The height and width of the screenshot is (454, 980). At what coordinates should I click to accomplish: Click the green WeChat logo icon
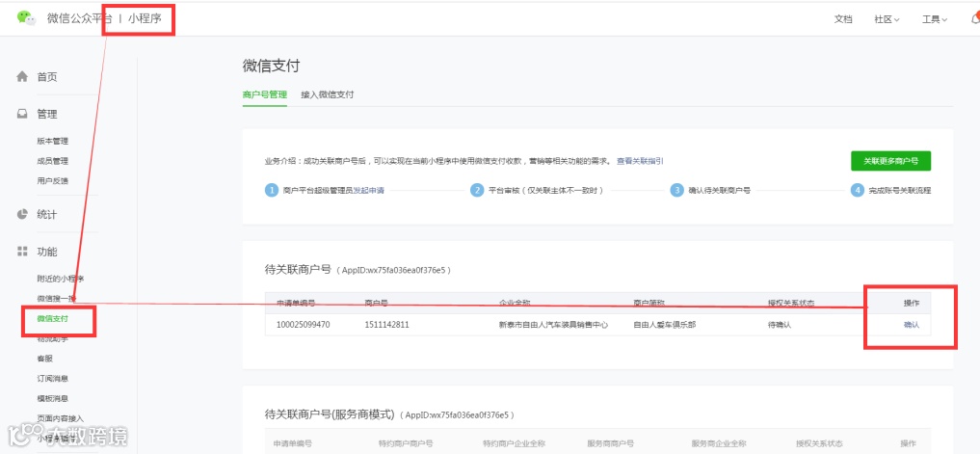tap(26, 18)
